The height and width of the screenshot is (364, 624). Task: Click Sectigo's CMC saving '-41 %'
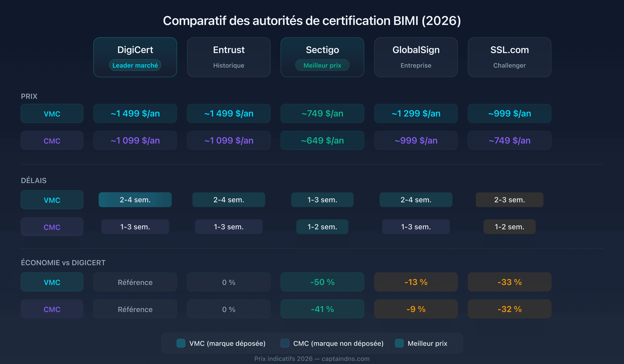322,309
